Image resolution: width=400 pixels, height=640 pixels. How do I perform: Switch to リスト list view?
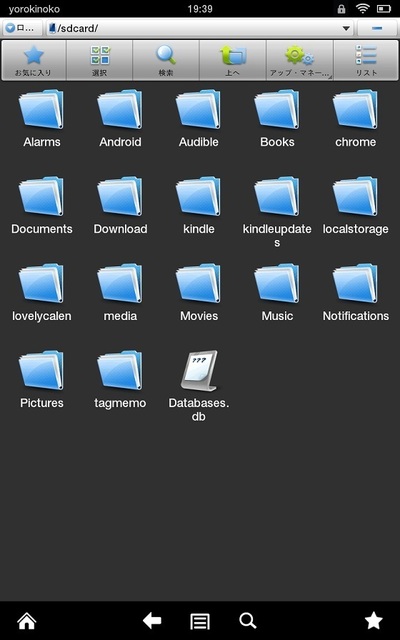pos(366,60)
